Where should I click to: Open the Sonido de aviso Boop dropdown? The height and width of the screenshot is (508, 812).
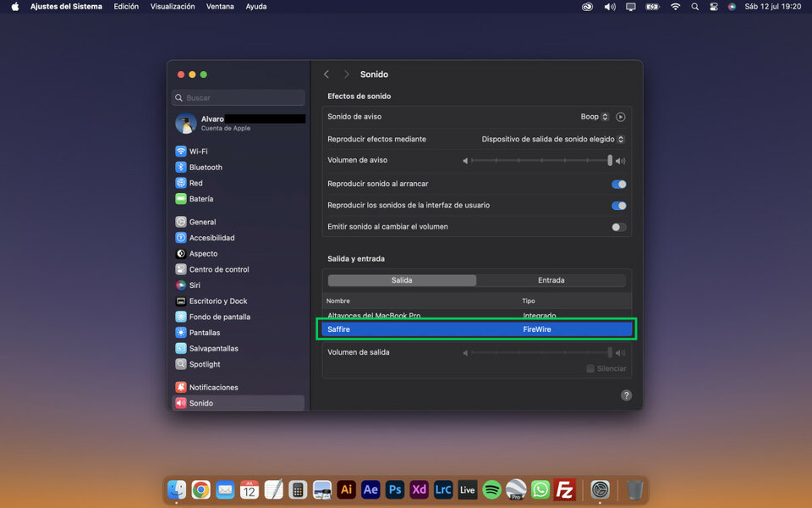click(x=595, y=117)
